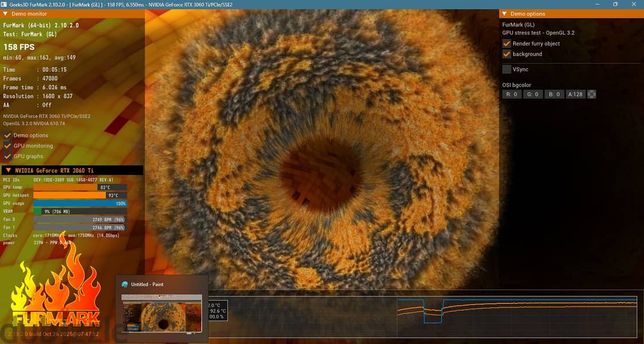Click the AA Off row
Image resolution: width=644 pixels, height=344 pixels.
(27, 105)
